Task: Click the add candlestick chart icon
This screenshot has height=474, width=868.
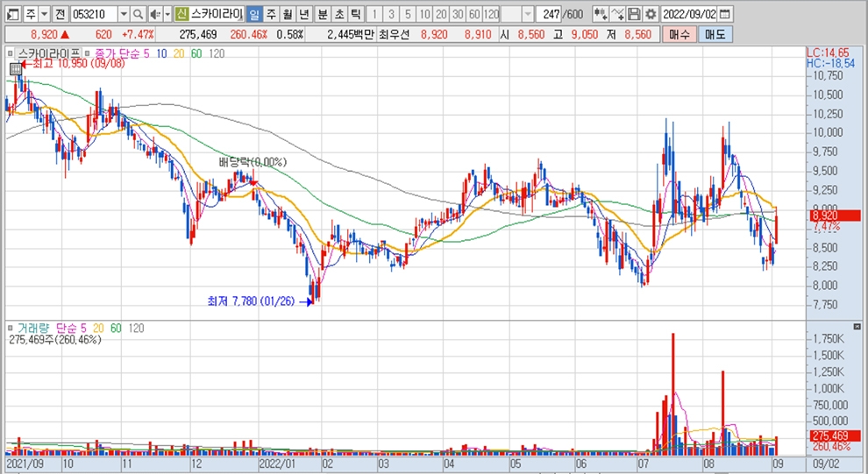Action: click(600, 14)
